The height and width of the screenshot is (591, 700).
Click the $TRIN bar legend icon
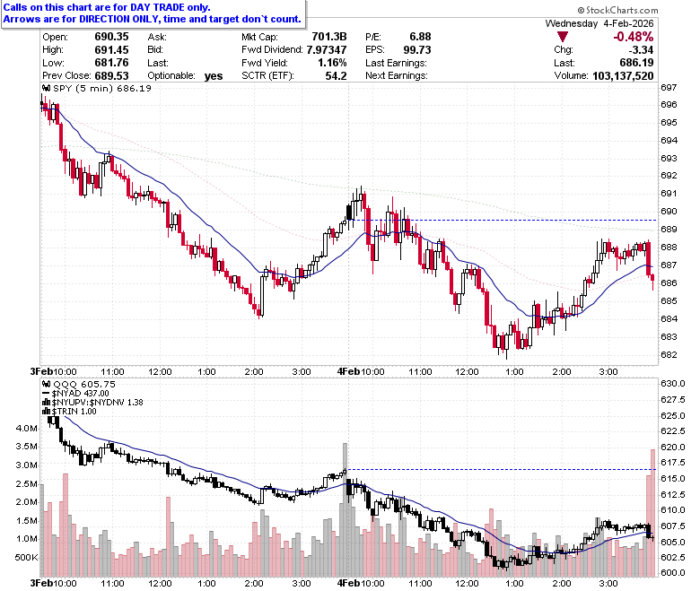click(x=47, y=412)
